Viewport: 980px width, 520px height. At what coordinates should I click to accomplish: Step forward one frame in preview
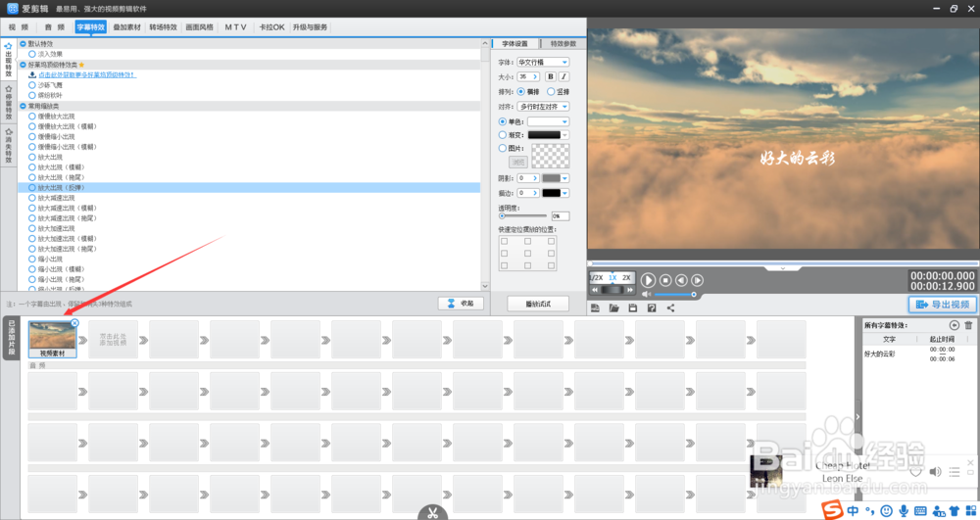698,281
